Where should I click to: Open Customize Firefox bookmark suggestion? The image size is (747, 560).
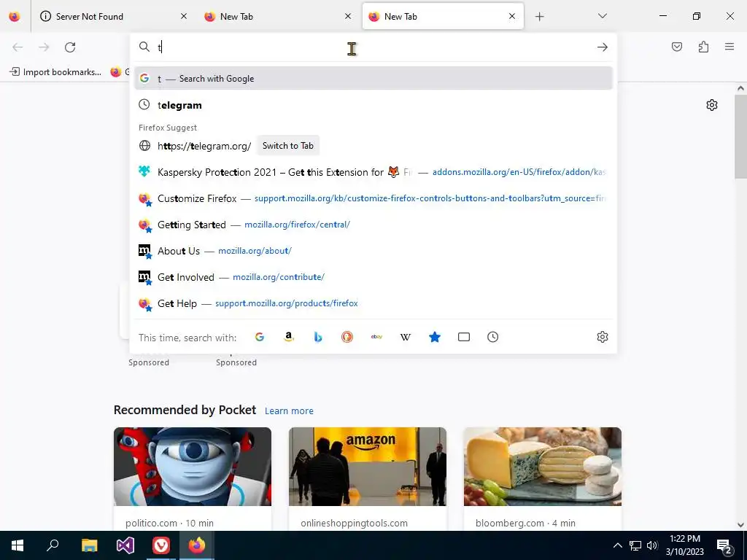point(373,198)
